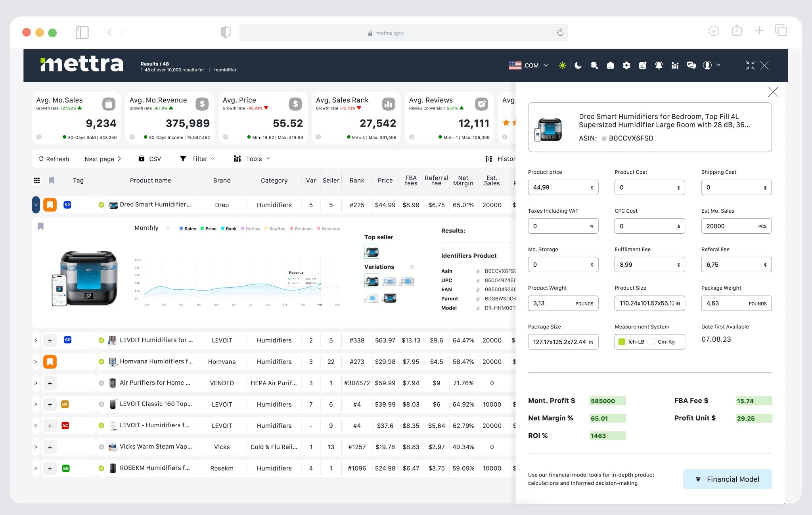The width and height of the screenshot is (812, 515).
Task: Toggle the Revenue series in chart legend
Action: tap(329, 229)
